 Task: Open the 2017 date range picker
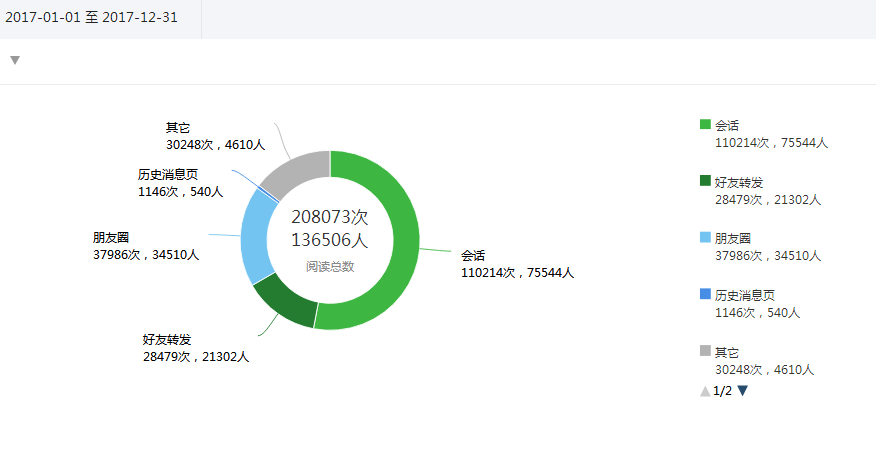click(91, 18)
